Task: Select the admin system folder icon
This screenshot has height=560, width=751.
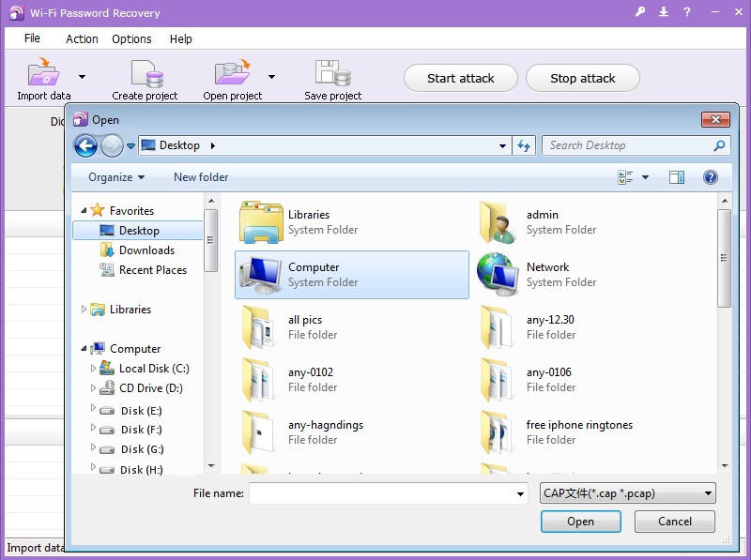Action: tap(498, 222)
